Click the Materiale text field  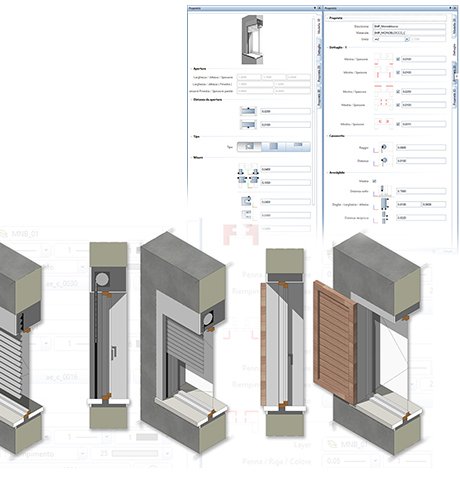[x=409, y=33]
